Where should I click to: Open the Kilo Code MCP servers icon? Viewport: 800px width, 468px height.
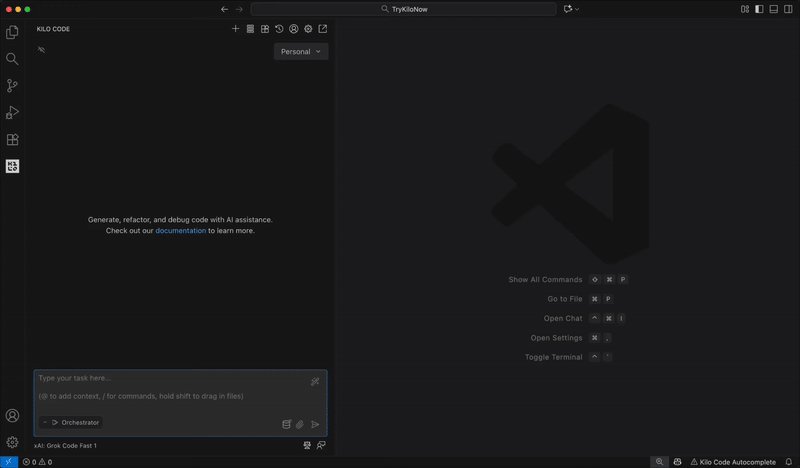point(250,29)
